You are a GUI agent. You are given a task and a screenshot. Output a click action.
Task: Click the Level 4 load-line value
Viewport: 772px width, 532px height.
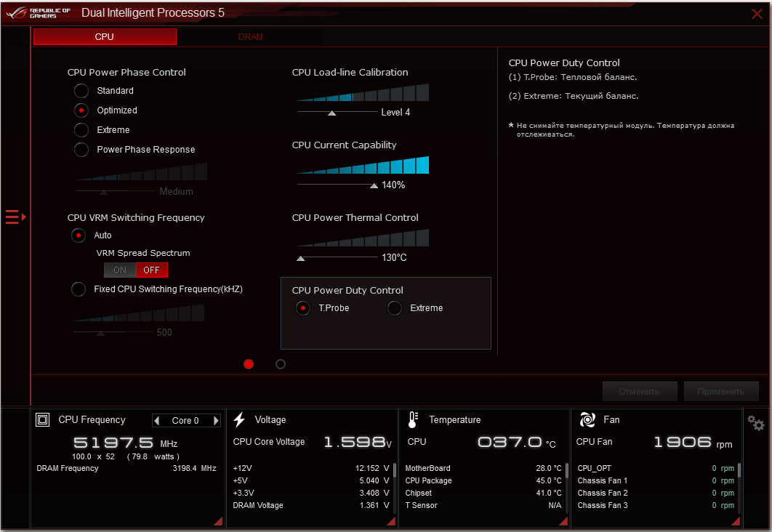pyautogui.click(x=395, y=112)
